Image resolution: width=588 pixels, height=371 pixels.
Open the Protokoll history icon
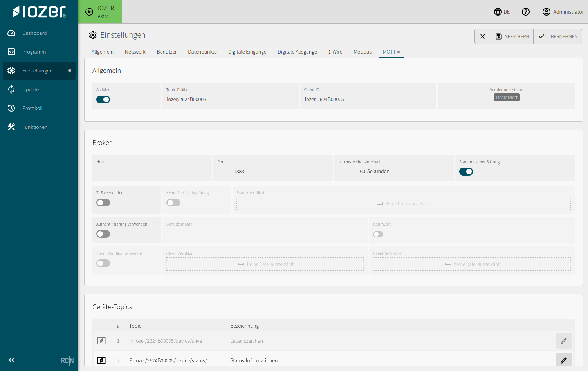tap(11, 108)
